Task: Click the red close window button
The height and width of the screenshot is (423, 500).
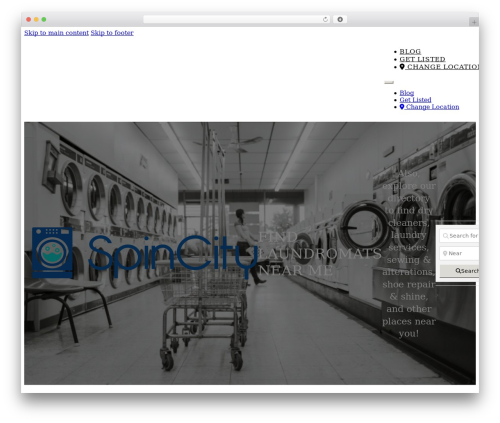Action: pyautogui.click(x=29, y=20)
